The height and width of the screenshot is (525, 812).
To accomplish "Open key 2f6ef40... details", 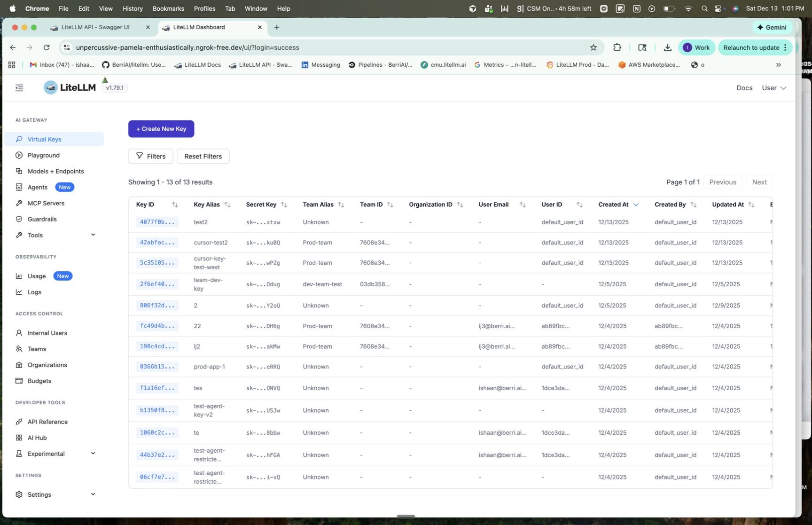I will pyautogui.click(x=157, y=284).
